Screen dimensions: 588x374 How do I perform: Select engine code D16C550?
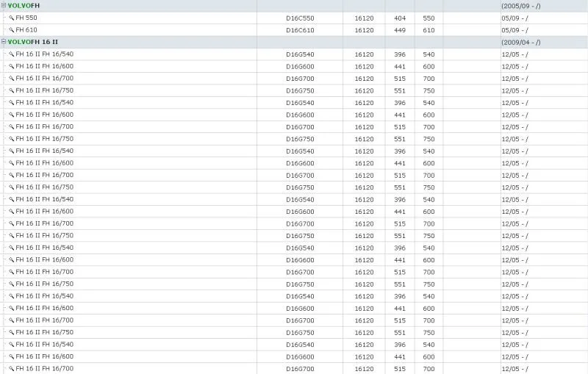[x=300, y=18]
